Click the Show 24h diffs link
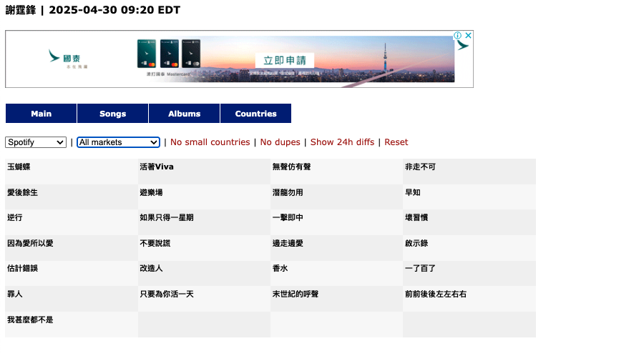 (342, 142)
